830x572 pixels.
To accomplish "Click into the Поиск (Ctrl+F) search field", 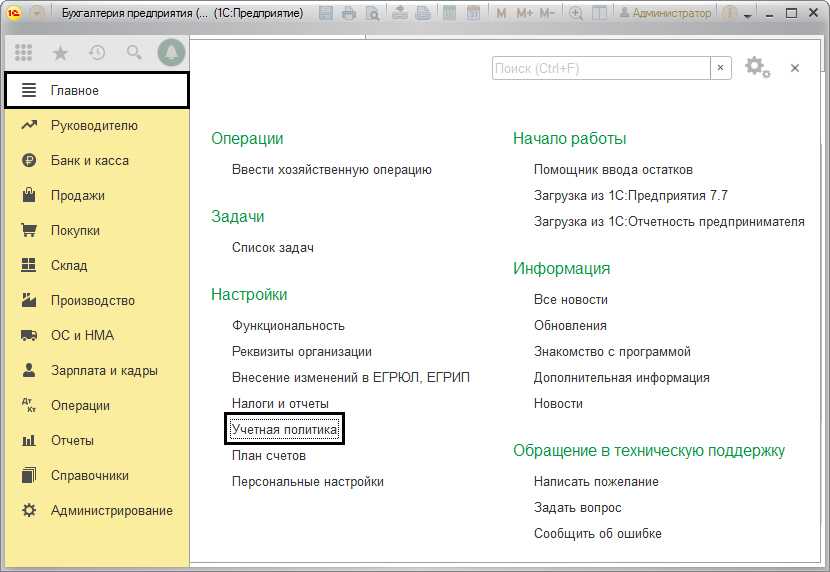I will (x=600, y=68).
